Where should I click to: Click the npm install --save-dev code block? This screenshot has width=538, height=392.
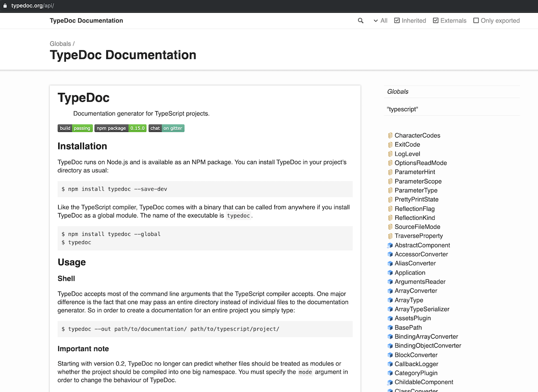click(205, 189)
